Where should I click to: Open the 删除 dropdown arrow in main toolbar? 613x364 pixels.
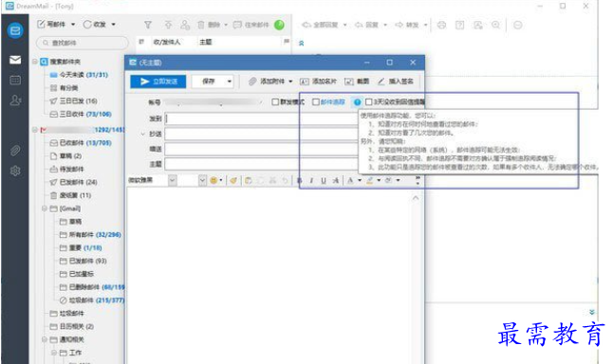226,25
